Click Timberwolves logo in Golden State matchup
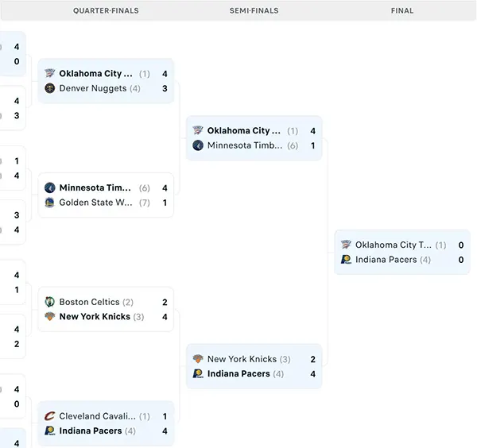The width and height of the screenshot is (477, 448). point(49,187)
